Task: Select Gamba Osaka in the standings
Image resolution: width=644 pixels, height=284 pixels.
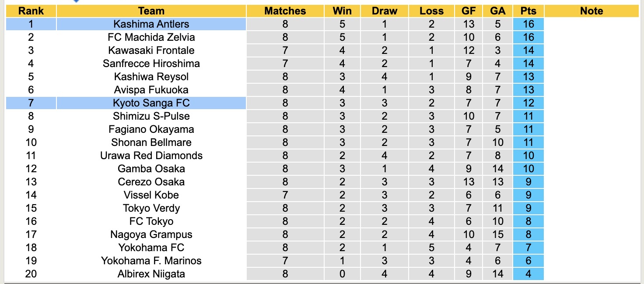Action: tap(151, 169)
